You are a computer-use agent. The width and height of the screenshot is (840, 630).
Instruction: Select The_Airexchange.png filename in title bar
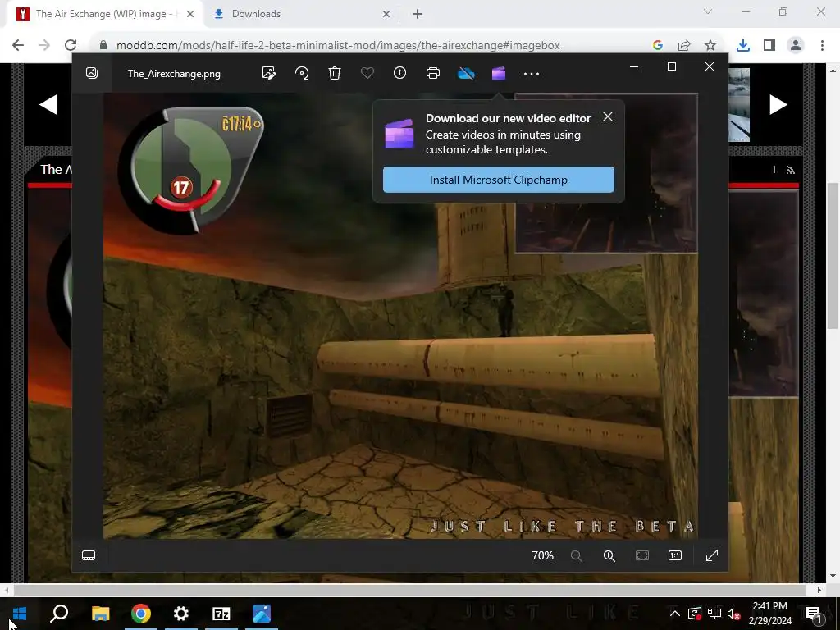[x=174, y=74]
